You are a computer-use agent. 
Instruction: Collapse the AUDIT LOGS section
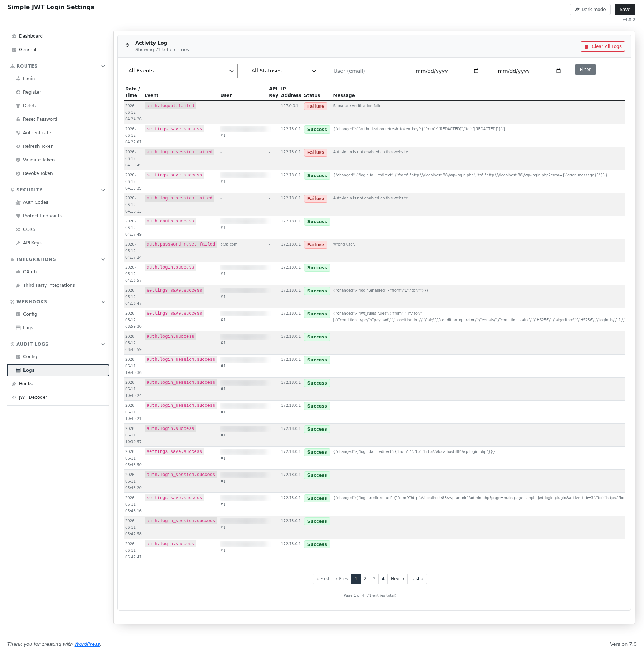(103, 344)
